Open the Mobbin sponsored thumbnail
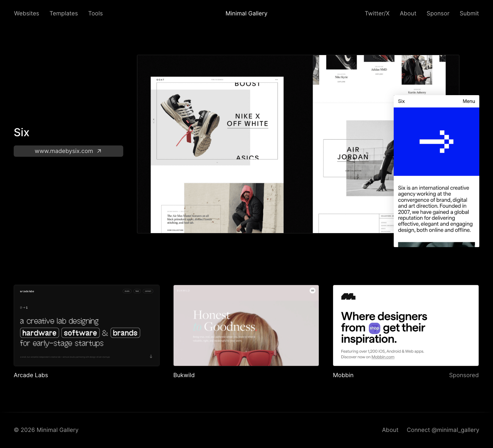The width and height of the screenshot is (493, 448). tap(406, 325)
